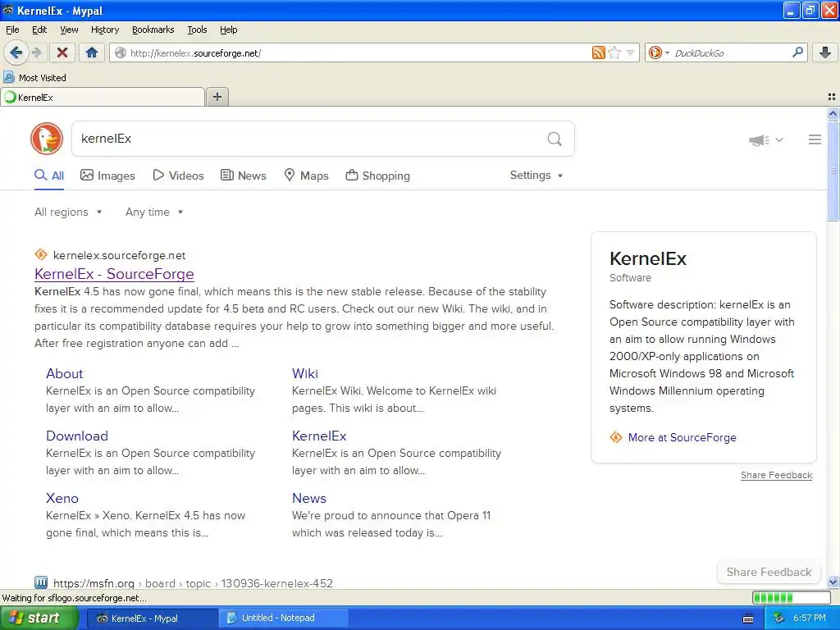Open the Wiki sitelink
This screenshot has height=630, width=840.
(x=305, y=373)
